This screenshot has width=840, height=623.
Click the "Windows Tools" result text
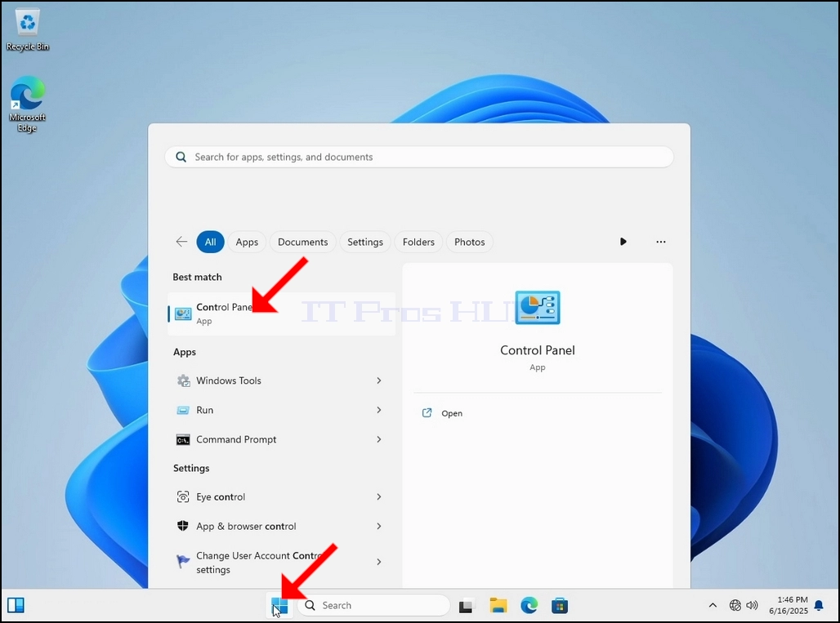click(x=229, y=380)
